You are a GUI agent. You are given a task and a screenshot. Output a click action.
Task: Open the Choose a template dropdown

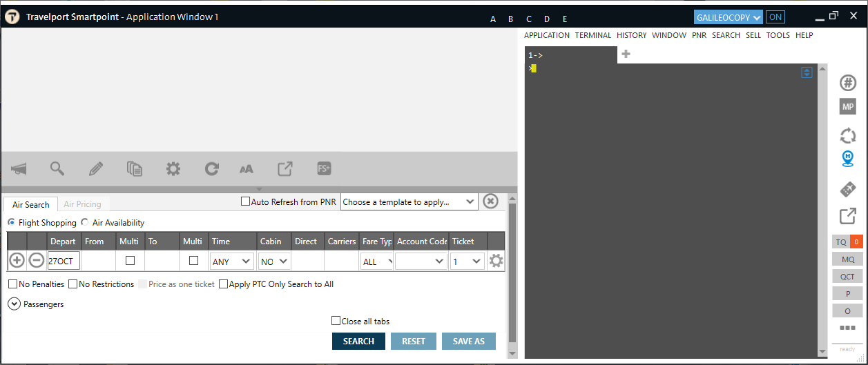tap(409, 201)
